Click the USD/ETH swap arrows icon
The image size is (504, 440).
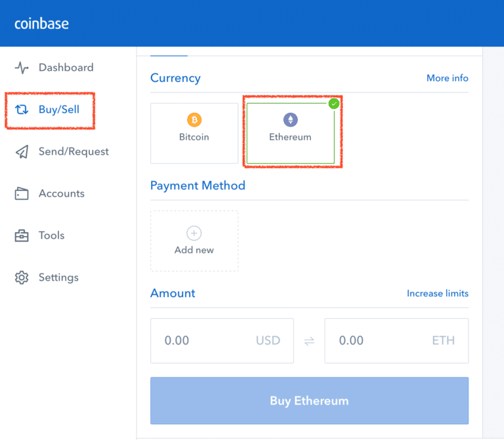coord(309,341)
